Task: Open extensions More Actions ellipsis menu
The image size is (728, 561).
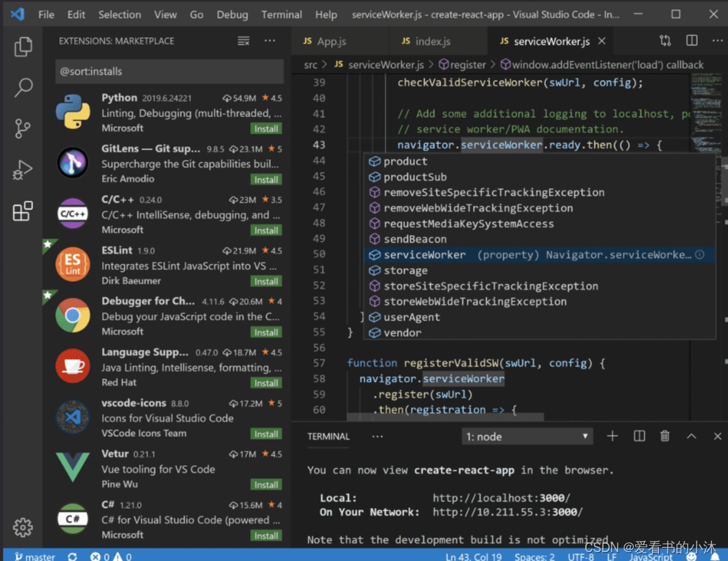Action: 270,41
